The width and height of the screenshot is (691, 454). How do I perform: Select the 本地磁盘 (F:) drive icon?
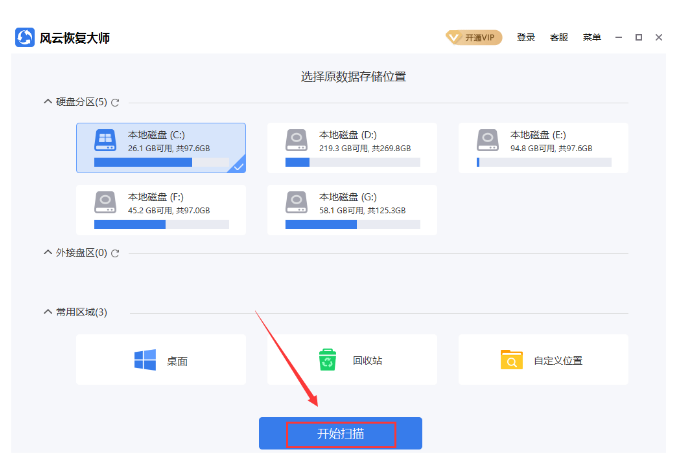click(105, 202)
